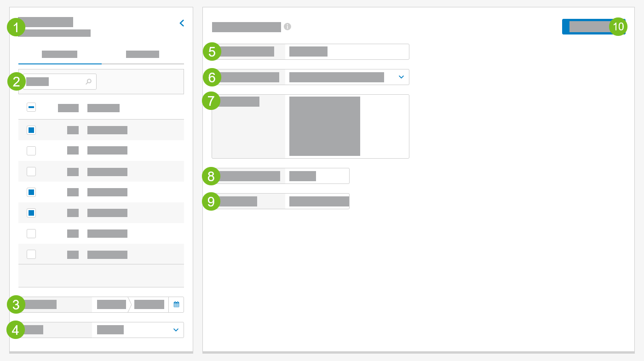Open the calendar icon in the date range filter
Image resolution: width=644 pixels, height=361 pixels.
point(176,304)
